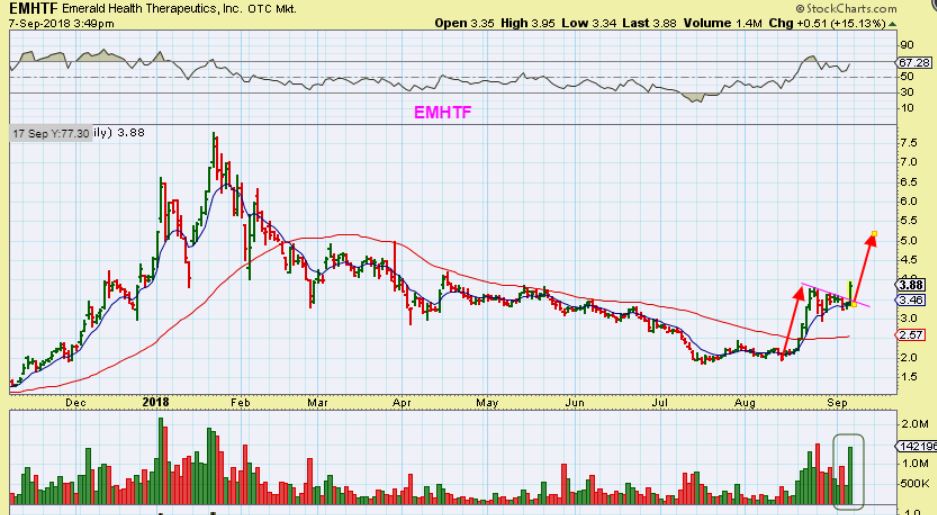Viewport: 937px width, 515px height.
Task: Click the 5.0 price axis label
Action: 908,240
